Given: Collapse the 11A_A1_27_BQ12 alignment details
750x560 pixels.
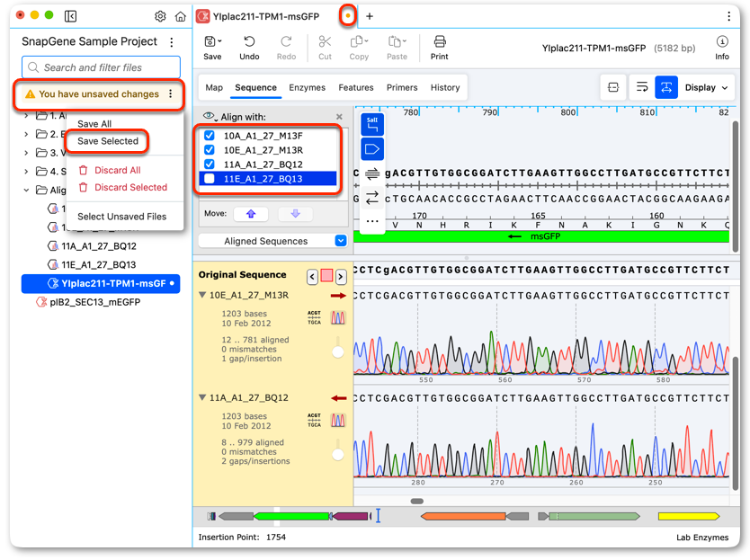Looking at the screenshot, I should pyautogui.click(x=202, y=397).
